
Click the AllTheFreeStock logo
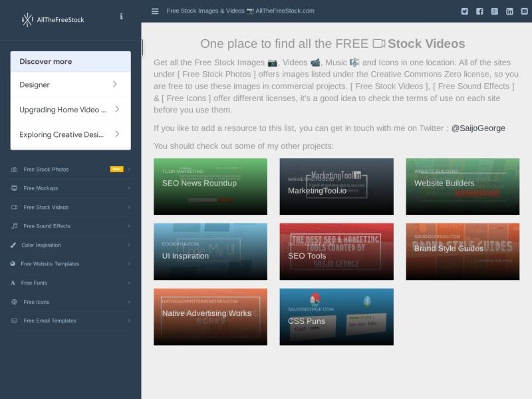click(x=53, y=20)
